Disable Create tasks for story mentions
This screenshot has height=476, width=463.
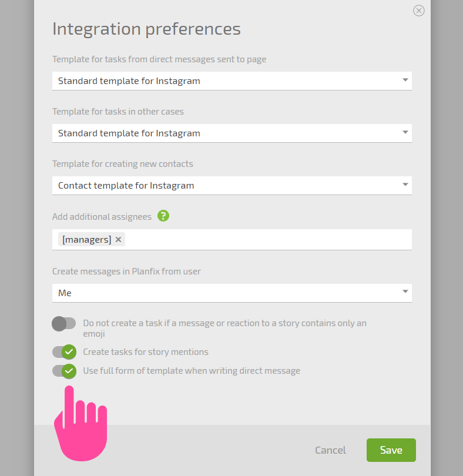tap(64, 352)
